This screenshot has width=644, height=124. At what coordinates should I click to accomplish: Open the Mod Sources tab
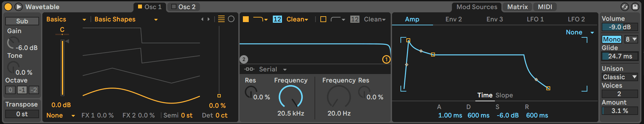tap(477, 7)
